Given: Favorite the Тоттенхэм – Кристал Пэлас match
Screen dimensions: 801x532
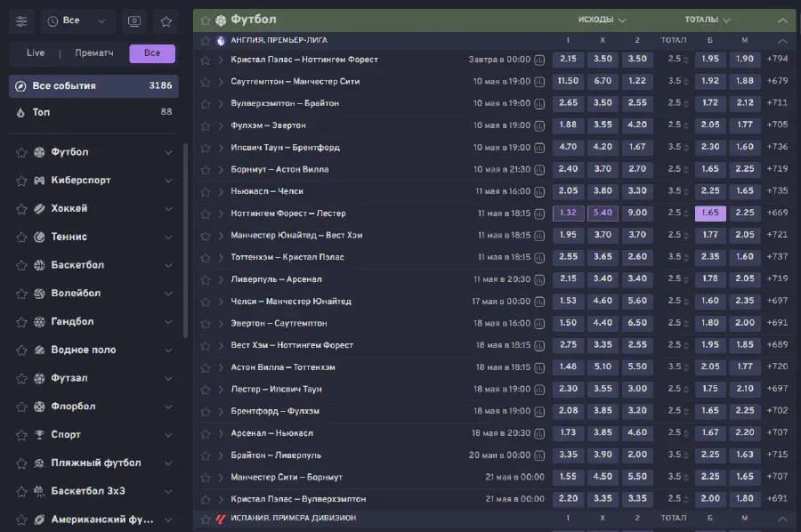Looking at the screenshot, I should 206,258.
